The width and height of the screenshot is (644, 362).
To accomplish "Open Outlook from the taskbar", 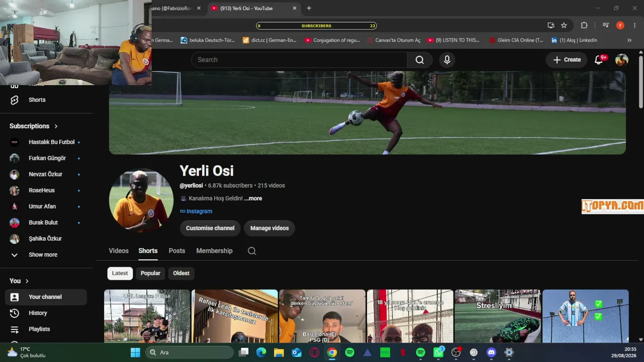I will pyautogui.click(x=297, y=352).
